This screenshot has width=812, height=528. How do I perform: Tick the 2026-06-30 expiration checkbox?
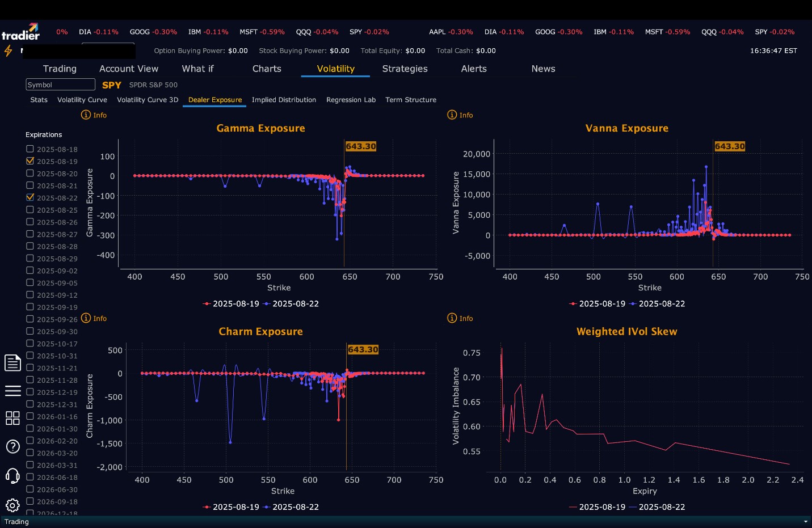30,489
